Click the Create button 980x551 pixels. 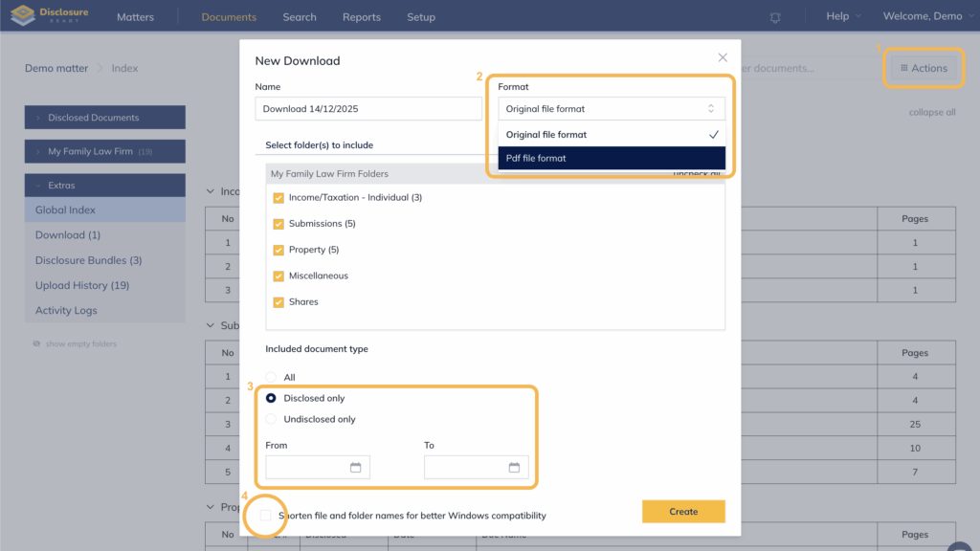click(x=683, y=512)
